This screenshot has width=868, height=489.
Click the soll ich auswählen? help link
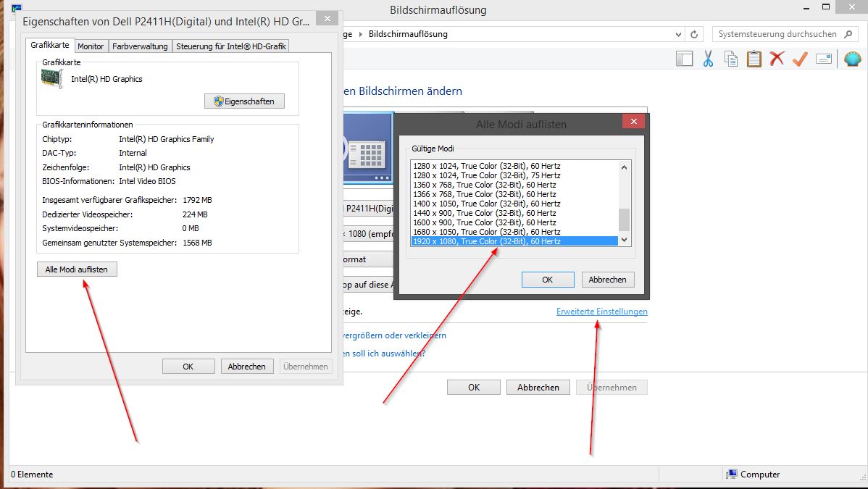click(384, 354)
